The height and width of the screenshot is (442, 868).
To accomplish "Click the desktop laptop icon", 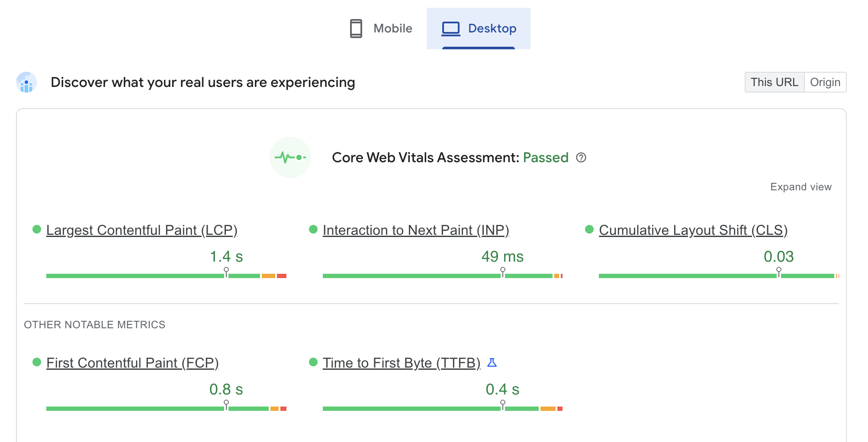I will pyautogui.click(x=450, y=29).
